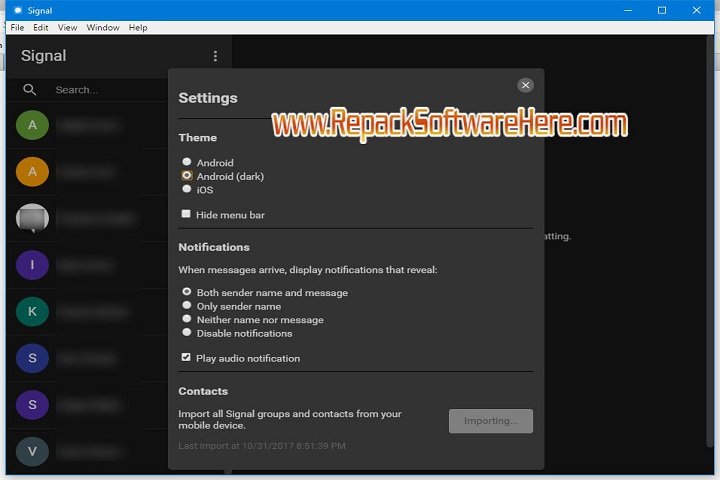Open the blue S contact avatar
This screenshot has height=480, width=720.
32,358
